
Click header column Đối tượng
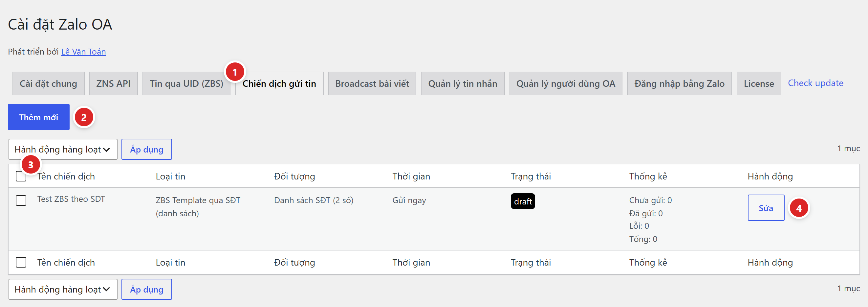294,177
